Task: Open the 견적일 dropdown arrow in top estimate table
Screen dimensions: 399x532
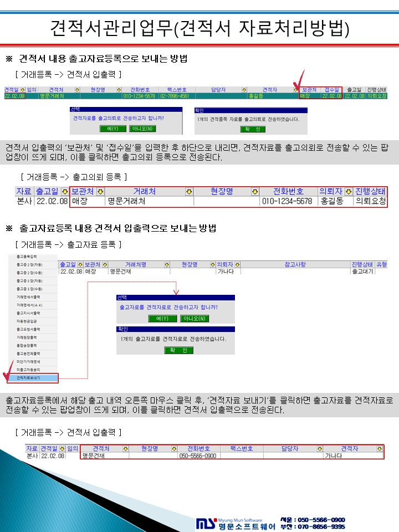Action: pyautogui.click(x=23, y=90)
